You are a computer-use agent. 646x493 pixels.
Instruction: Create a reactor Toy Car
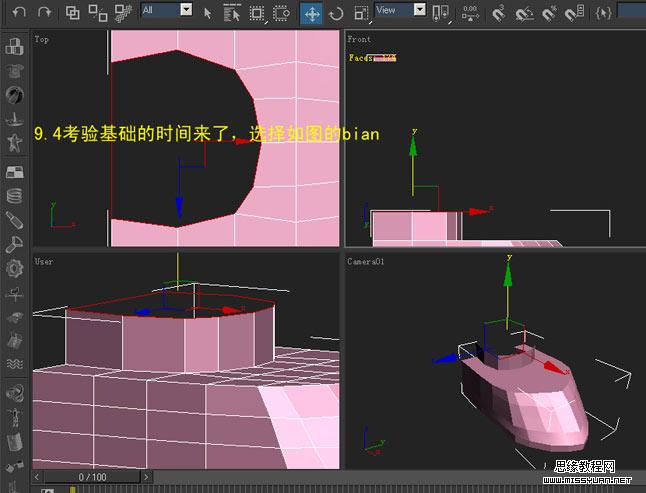tap(14, 317)
